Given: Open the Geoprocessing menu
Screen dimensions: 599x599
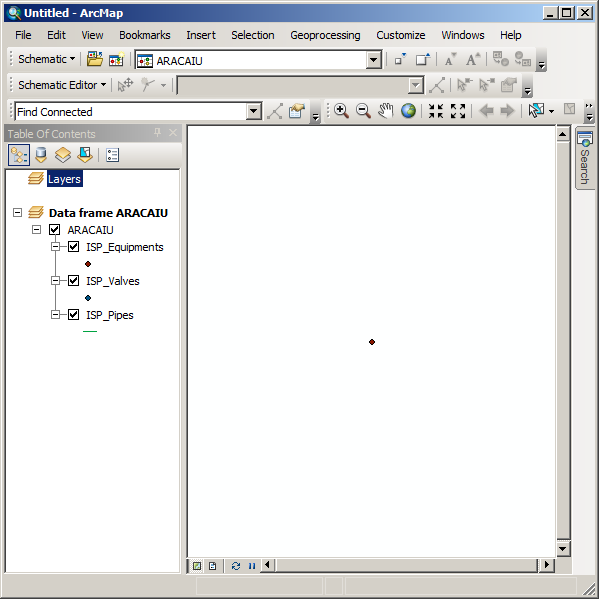Looking at the screenshot, I should point(325,35).
